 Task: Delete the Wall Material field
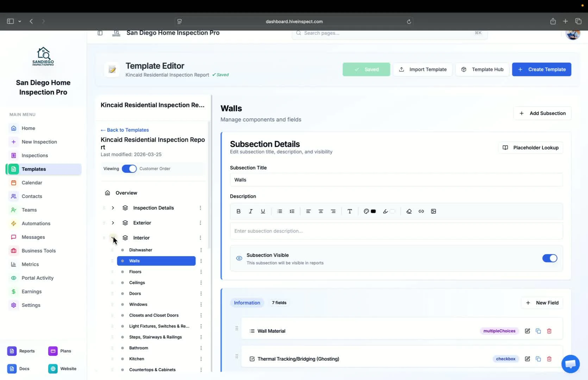pyautogui.click(x=549, y=331)
